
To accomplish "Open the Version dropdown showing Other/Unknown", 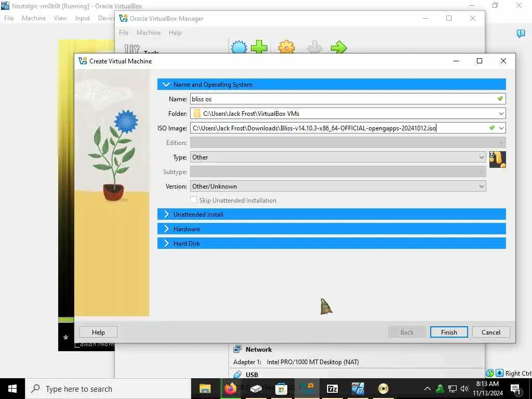I will point(338,187).
